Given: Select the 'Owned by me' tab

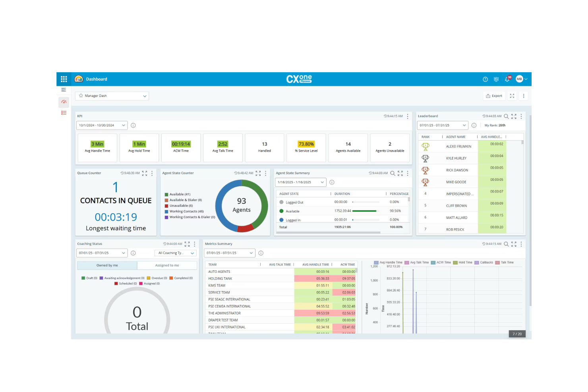Looking at the screenshot, I should [x=106, y=265].
